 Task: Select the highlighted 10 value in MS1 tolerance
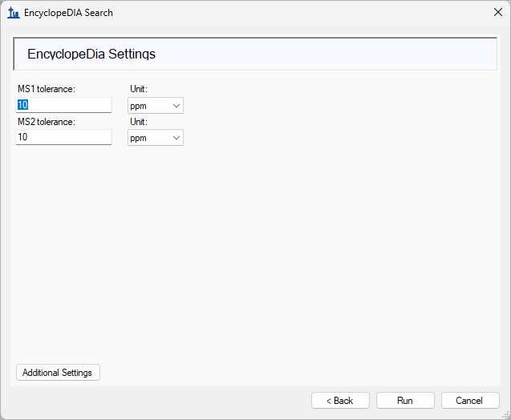[23, 105]
